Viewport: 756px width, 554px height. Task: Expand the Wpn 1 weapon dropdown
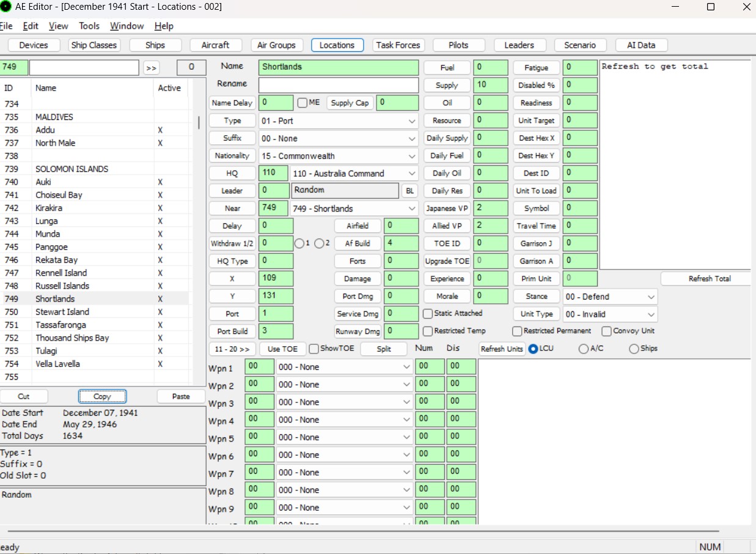click(344, 367)
